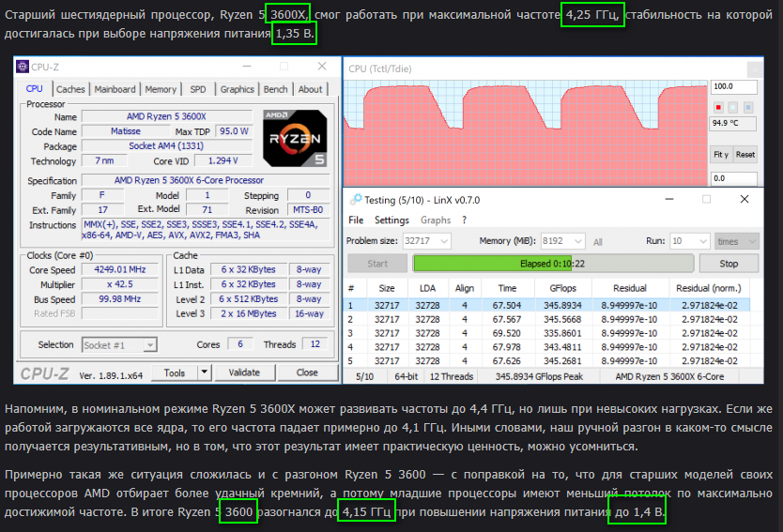This screenshot has width=783, height=532.
Task: Click the graph maximum value field 100.0
Action: (733, 86)
